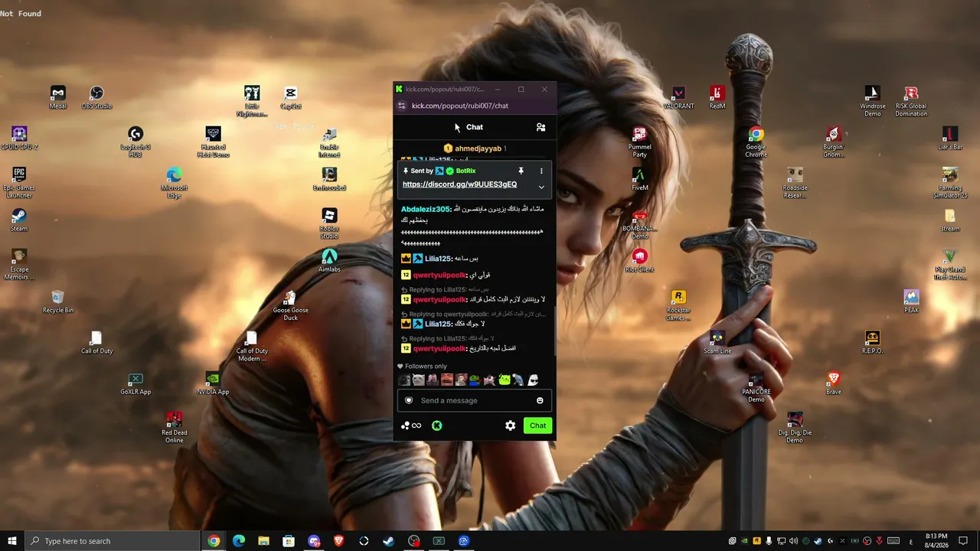The width and height of the screenshot is (980, 551).
Task: Select the NVIDIA App desktop icon
Action: [213, 383]
